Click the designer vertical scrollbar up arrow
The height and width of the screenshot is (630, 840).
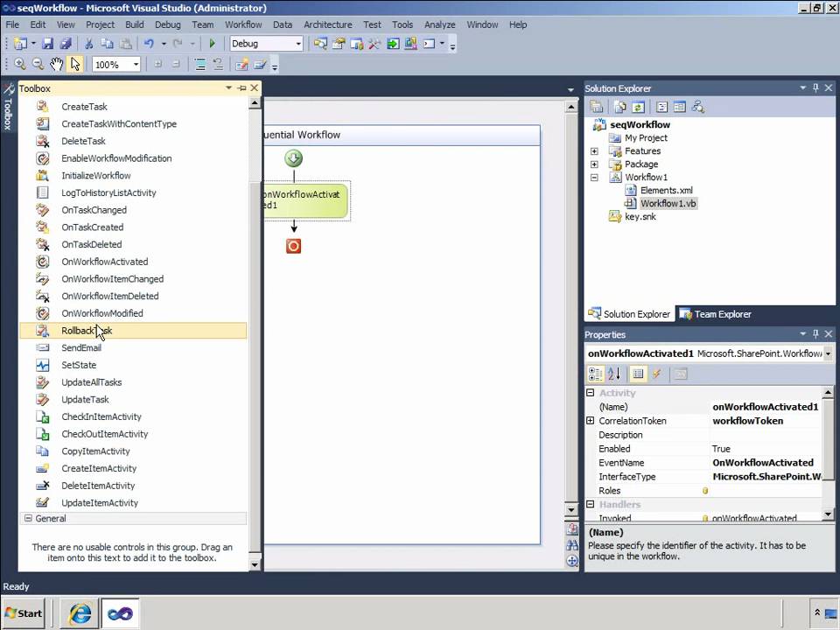click(x=571, y=107)
